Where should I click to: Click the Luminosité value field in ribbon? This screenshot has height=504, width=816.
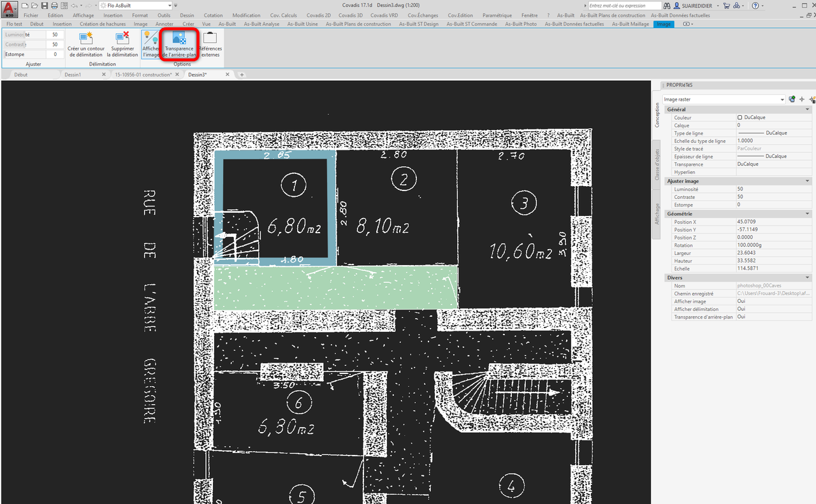54,34
